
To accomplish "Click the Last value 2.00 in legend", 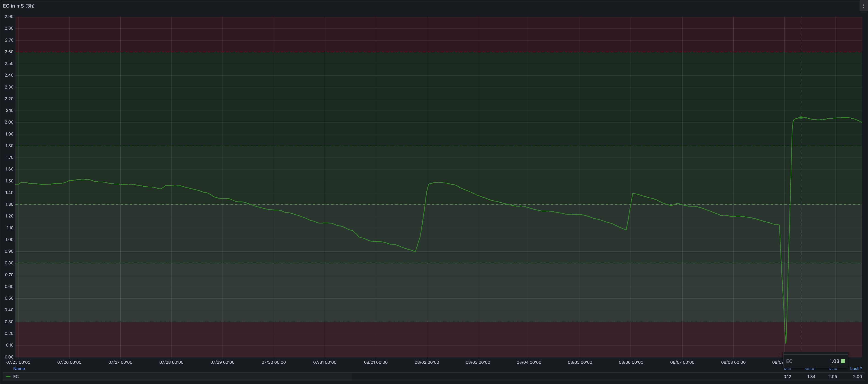I will (x=857, y=377).
